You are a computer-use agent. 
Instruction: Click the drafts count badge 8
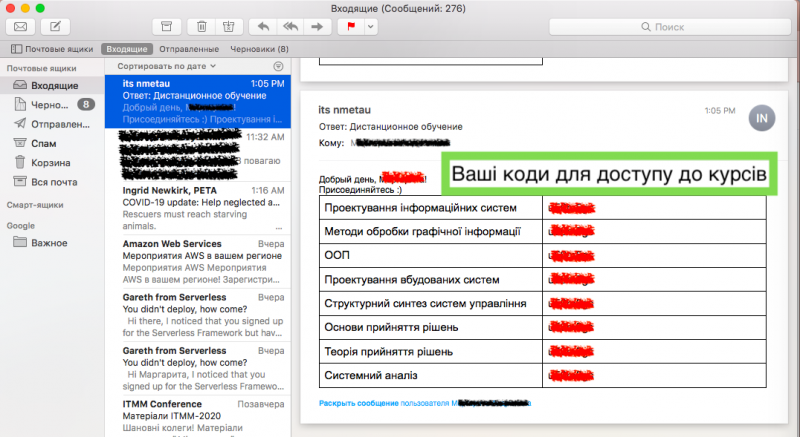(86, 105)
